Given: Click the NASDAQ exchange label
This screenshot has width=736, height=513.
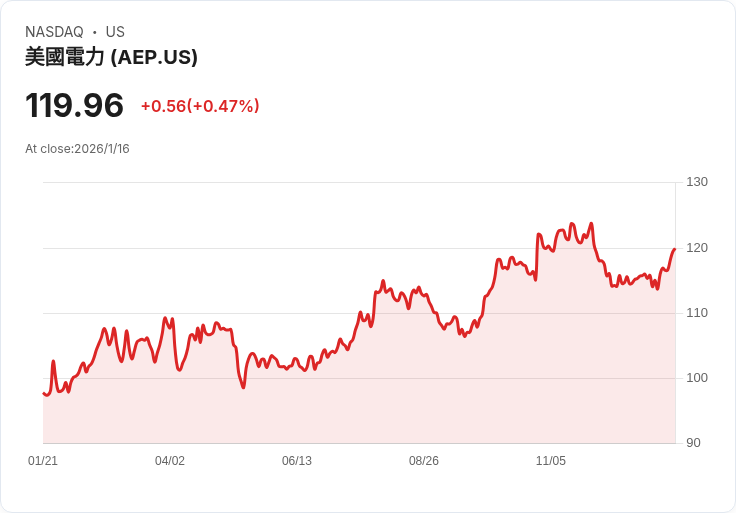Looking at the screenshot, I should pos(54,32).
